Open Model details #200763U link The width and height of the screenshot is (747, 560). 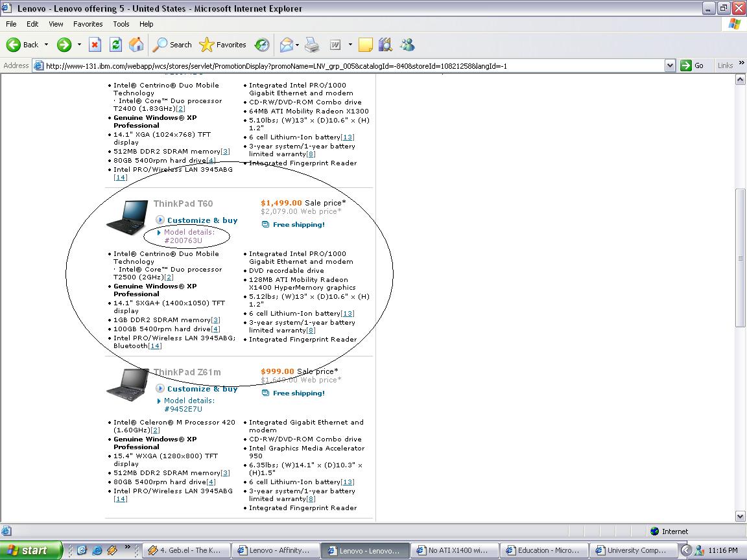coord(189,236)
